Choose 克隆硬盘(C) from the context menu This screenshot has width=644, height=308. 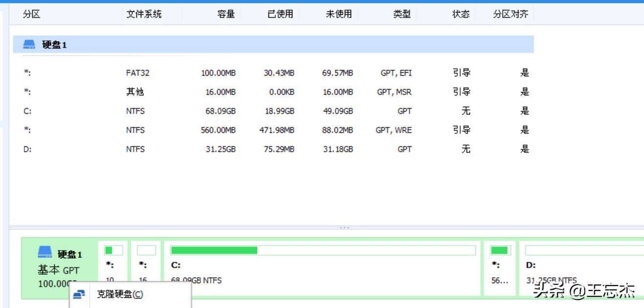pyautogui.click(x=120, y=295)
